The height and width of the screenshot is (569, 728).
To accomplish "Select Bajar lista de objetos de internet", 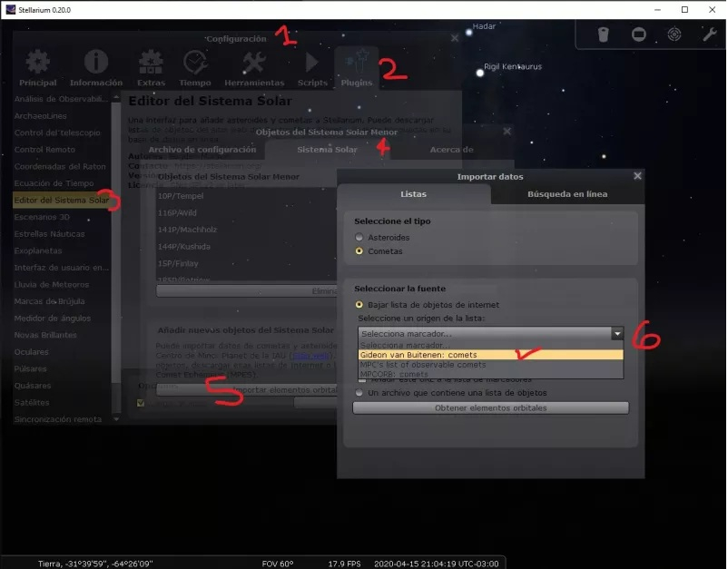I will pyautogui.click(x=359, y=305).
